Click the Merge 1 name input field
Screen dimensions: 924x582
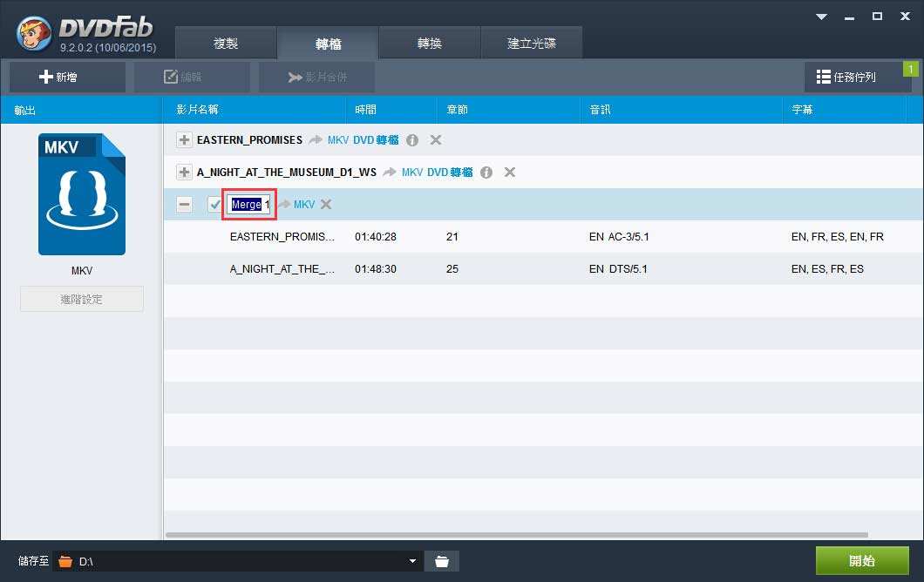tap(248, 205)
